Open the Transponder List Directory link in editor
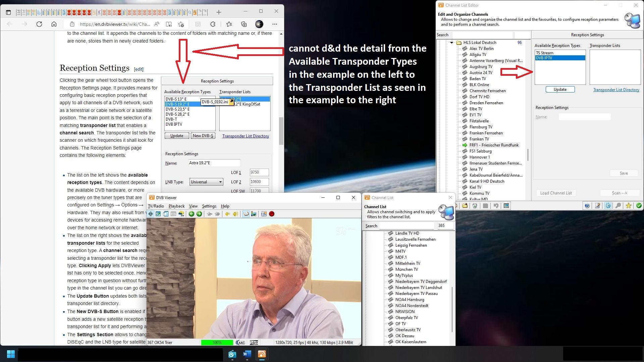Screen dimensions: 644x362 click(616, 90)
